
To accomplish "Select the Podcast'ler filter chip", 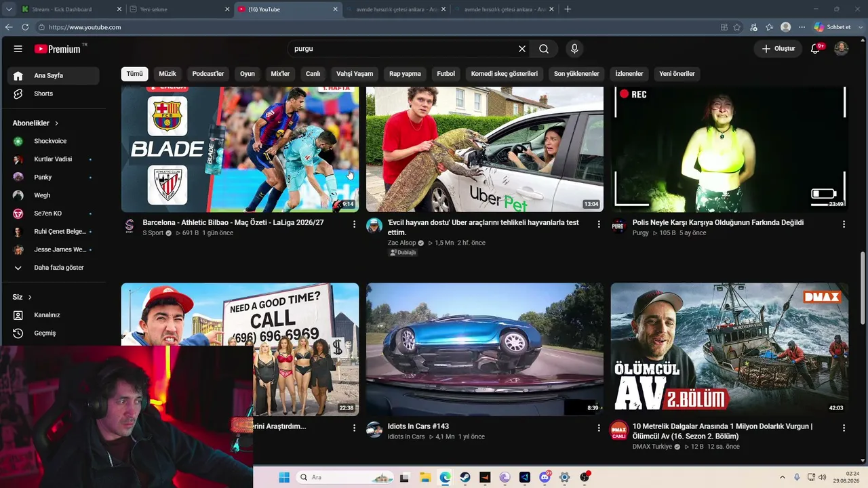I will 208,73.
